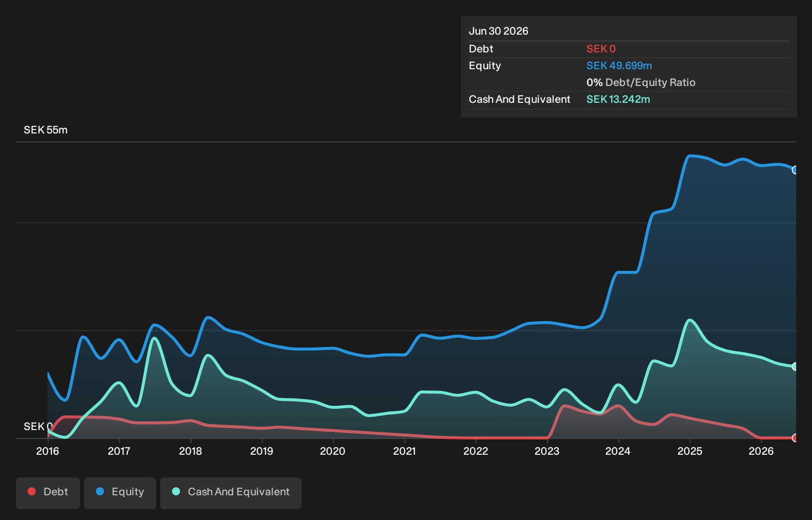
Task: Click the blue Equity legend dot
Action: (x=100, y=491)
